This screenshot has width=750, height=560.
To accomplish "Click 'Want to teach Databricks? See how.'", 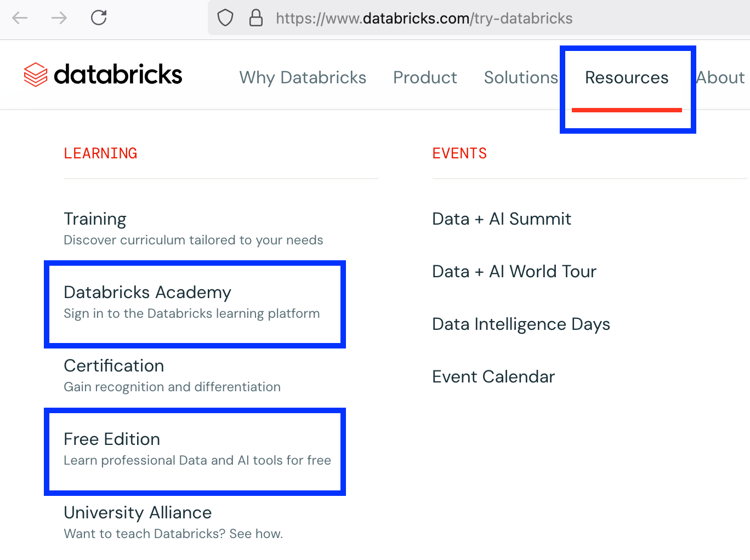I will pos(173,534).
